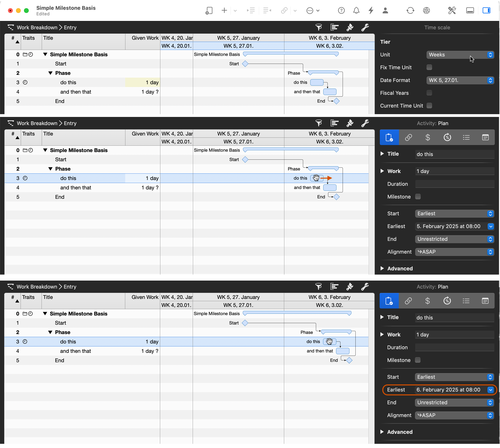Expand the Work section in middle inspector
Viewport: 500px width, 448px height.
pyautogui.click(x=382, y=171)
